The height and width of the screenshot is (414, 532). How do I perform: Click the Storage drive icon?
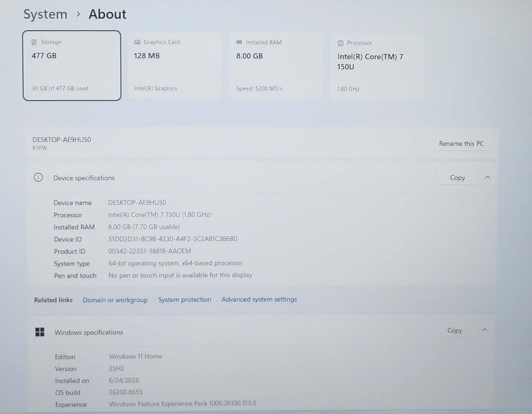pyautogui.click(x=34, y=42)
